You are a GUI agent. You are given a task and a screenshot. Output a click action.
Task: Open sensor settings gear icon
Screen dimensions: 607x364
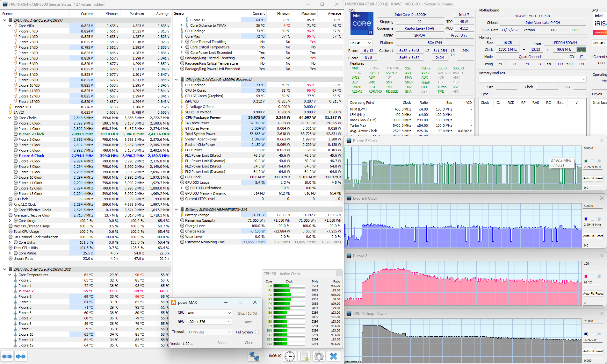click(x=319, y=356)
